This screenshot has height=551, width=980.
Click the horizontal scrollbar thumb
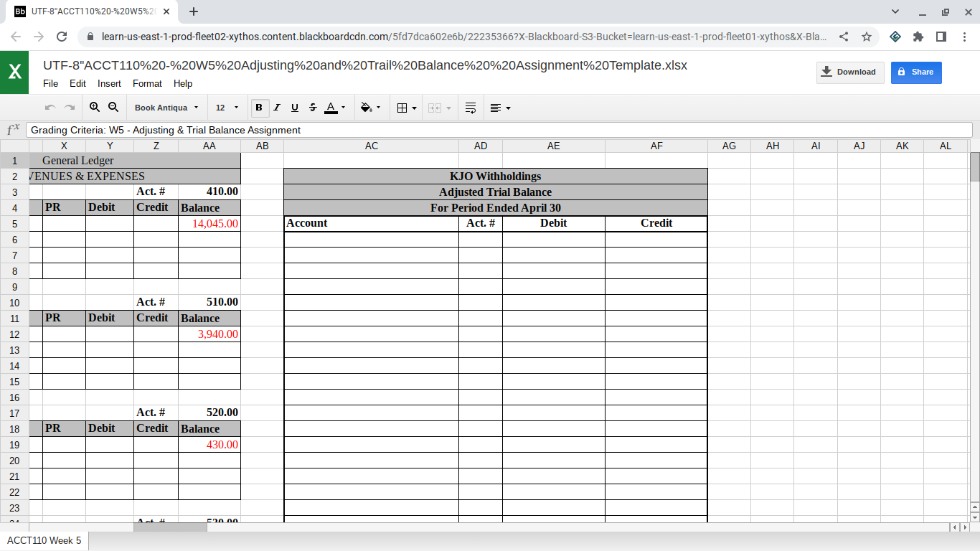[170, 527]
